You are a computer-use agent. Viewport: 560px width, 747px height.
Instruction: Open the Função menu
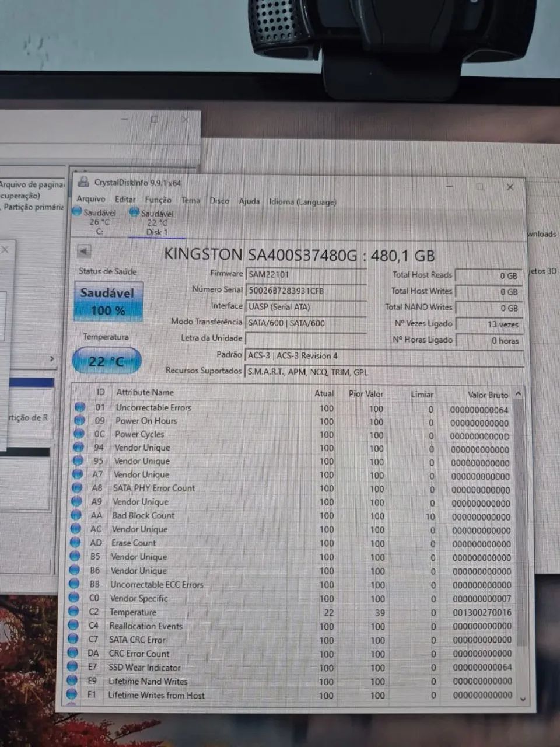point(158,200)
